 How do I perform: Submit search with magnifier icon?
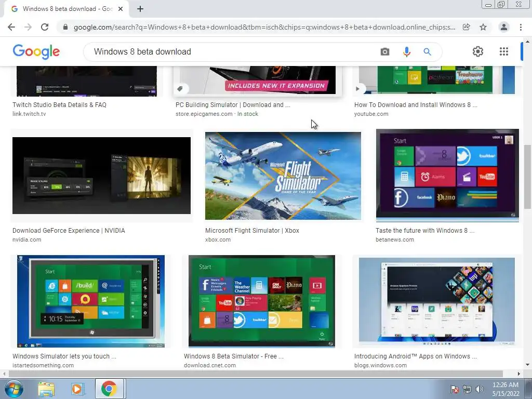pos(427,51)
